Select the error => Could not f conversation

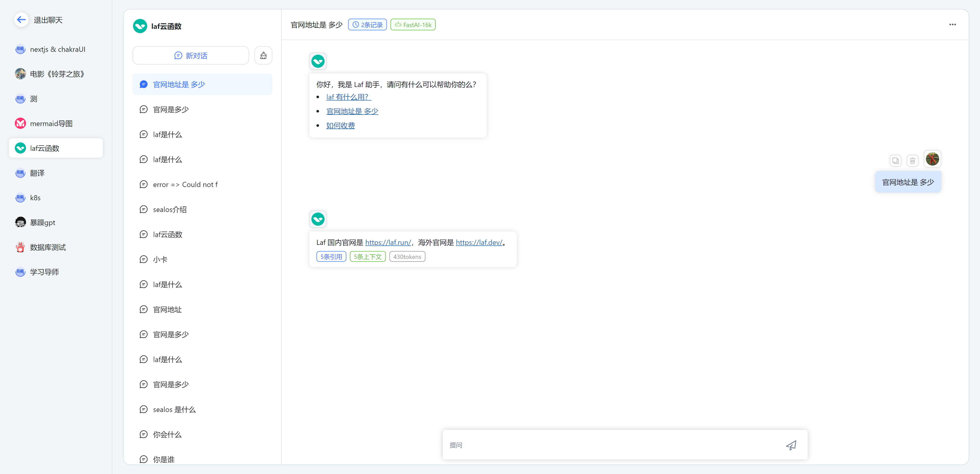[185, 184]
